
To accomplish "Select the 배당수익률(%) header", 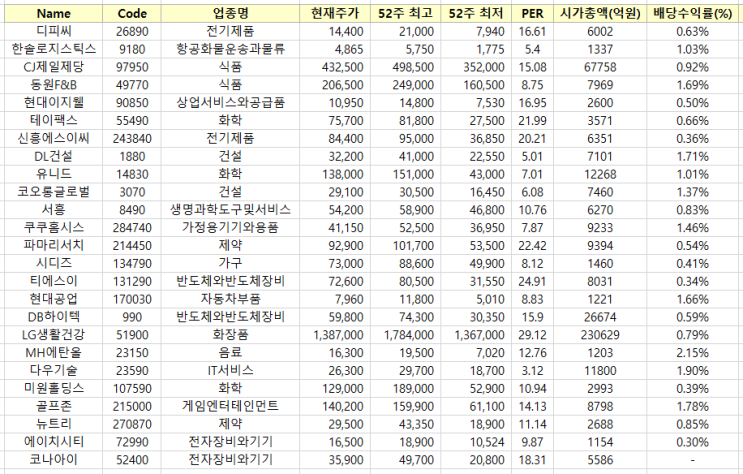I will tap(692, 14).
